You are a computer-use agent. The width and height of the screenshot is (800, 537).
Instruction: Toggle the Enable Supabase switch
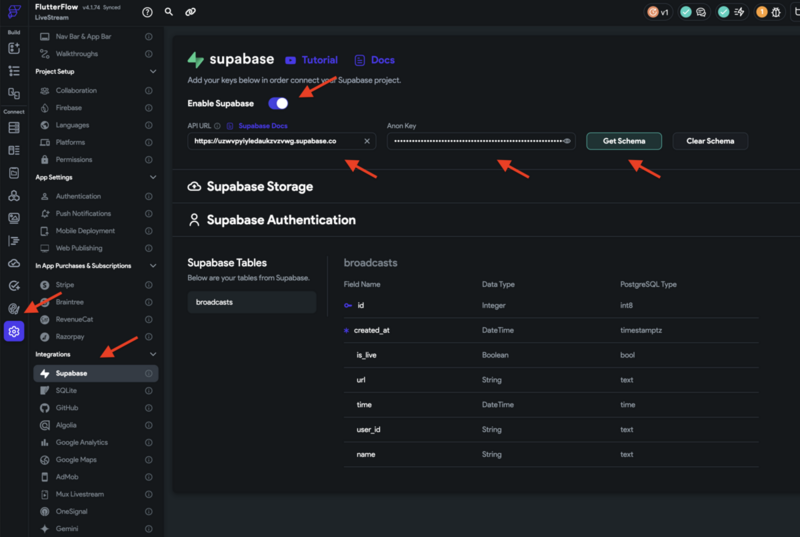click(x=278, y=104)
